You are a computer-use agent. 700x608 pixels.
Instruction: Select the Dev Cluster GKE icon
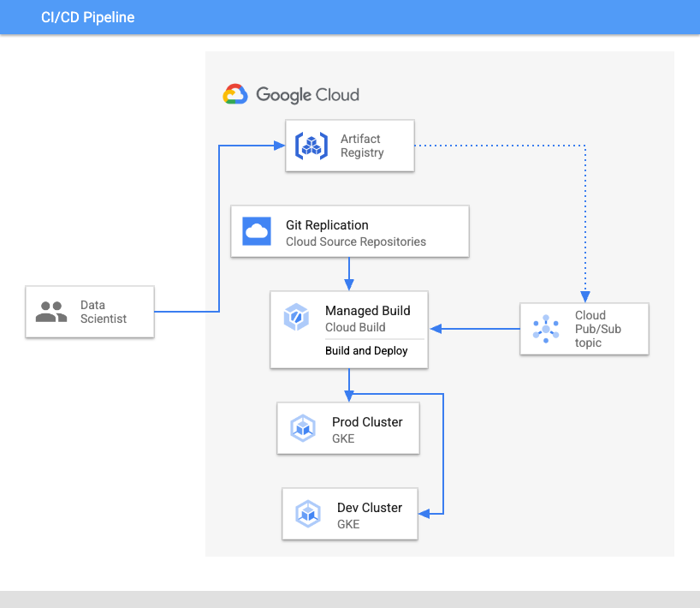tap(306, 514)
